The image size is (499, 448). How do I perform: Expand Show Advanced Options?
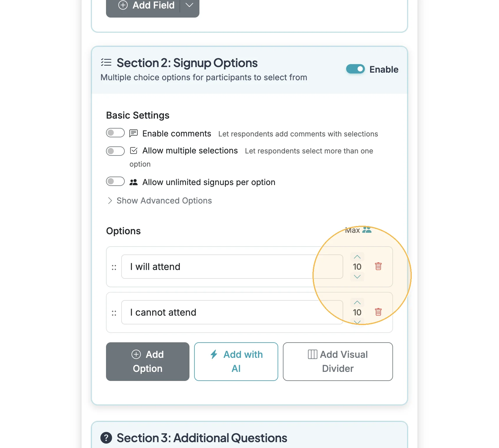coord(160,201)
